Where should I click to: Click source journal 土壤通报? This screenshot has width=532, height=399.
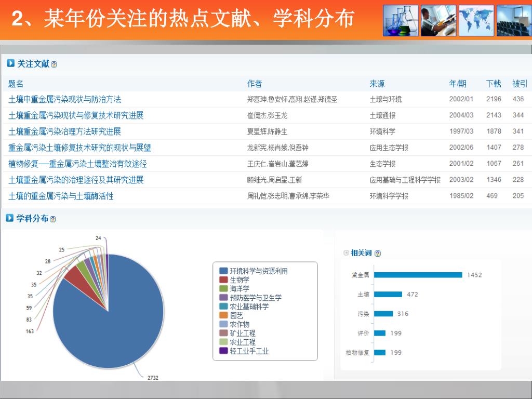[382, 115]
